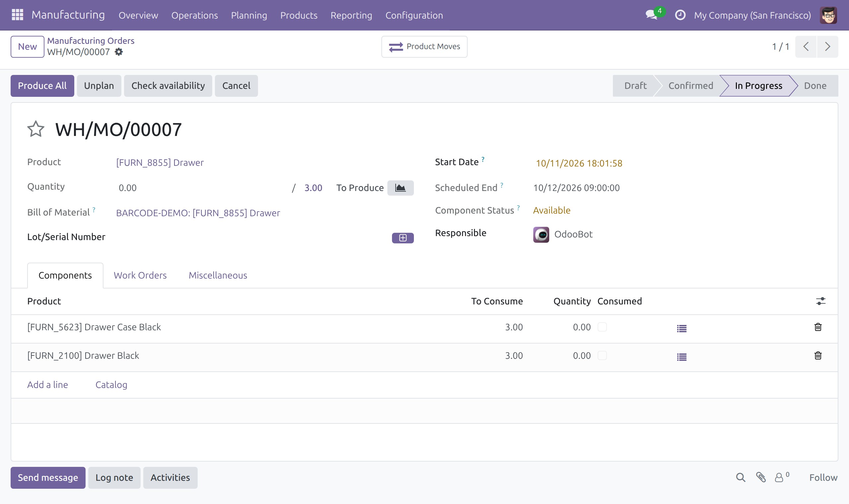Switch to the Work Orders tab
This screenshot has height=504, width=849.
140,276
